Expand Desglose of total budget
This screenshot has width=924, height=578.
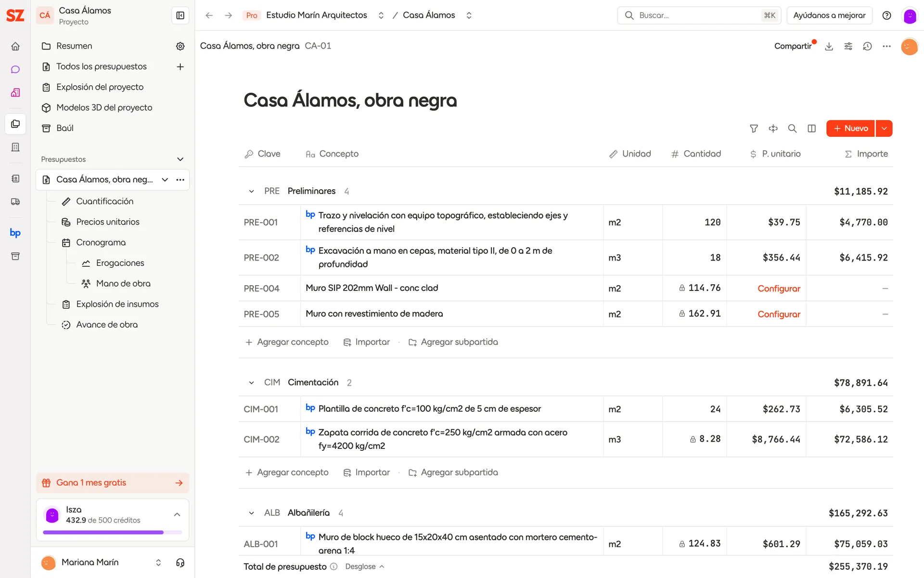pos(365,566)
